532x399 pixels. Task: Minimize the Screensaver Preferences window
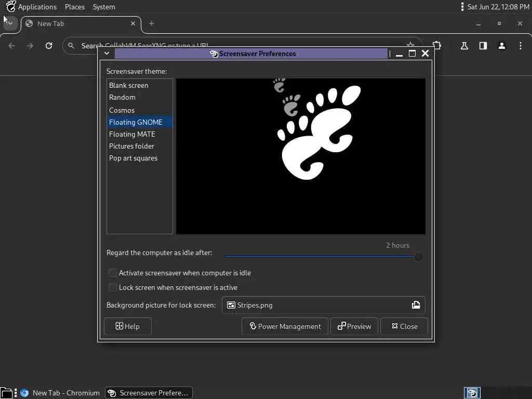(400, 54)
